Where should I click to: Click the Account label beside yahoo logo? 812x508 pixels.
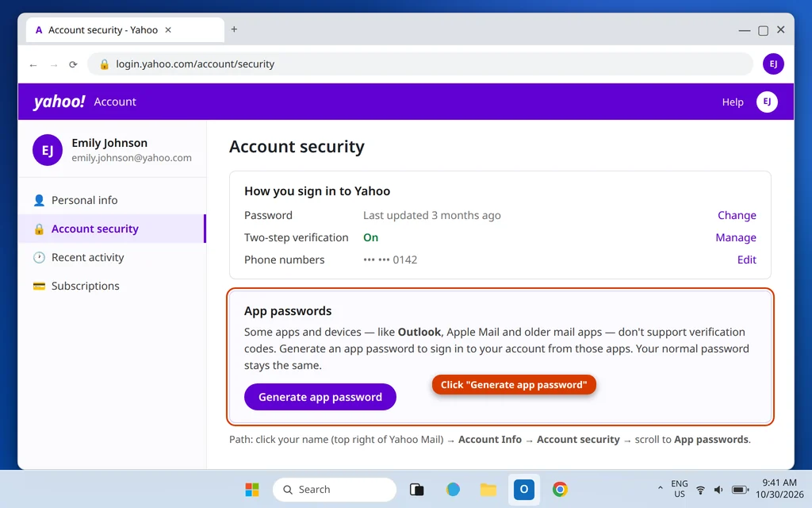(x=115, y=102)
